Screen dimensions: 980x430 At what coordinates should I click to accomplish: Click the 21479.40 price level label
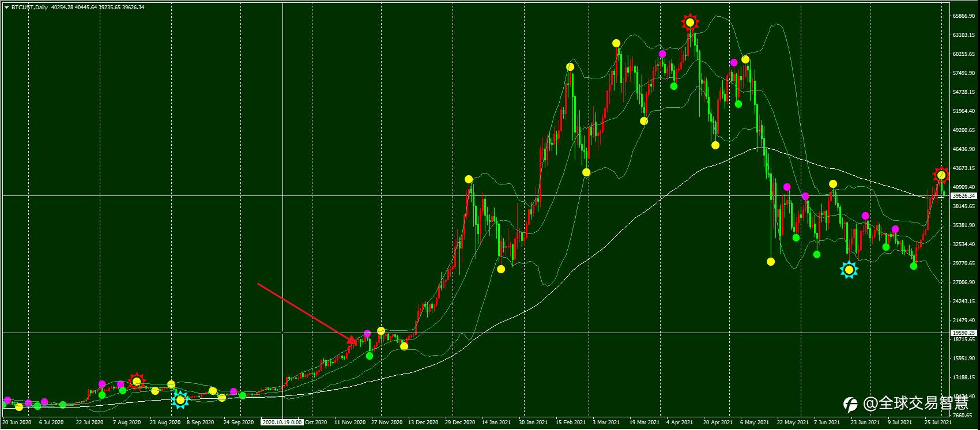pyautogui.click(x=963, y=320)
